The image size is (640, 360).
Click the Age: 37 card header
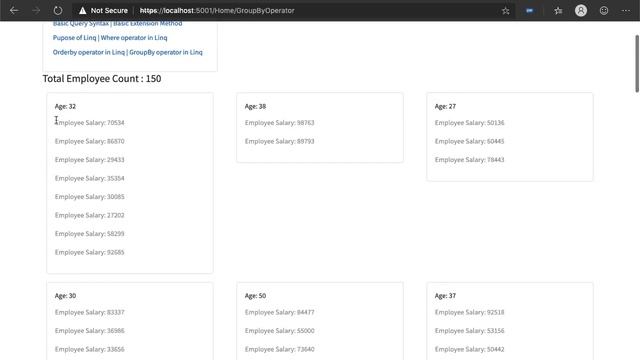445,296
